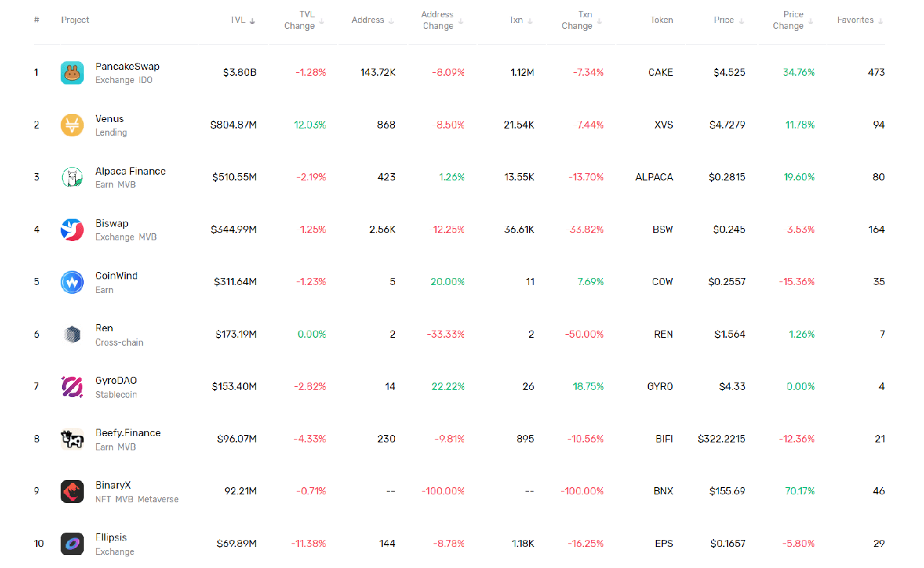The height and width of the screenshot is (568, 924).
Task: Click CoinWind TVL value $311.64M
Action: (235, 281)
